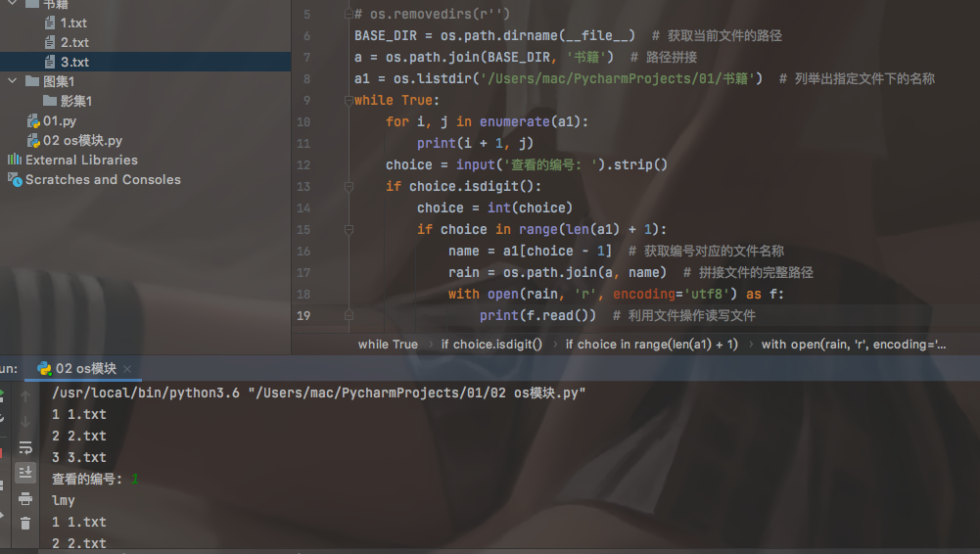Click the up stack trace arrow in Run panel
Image resolution: width=980 pixels, height=554 pixels.
(25, 396)
